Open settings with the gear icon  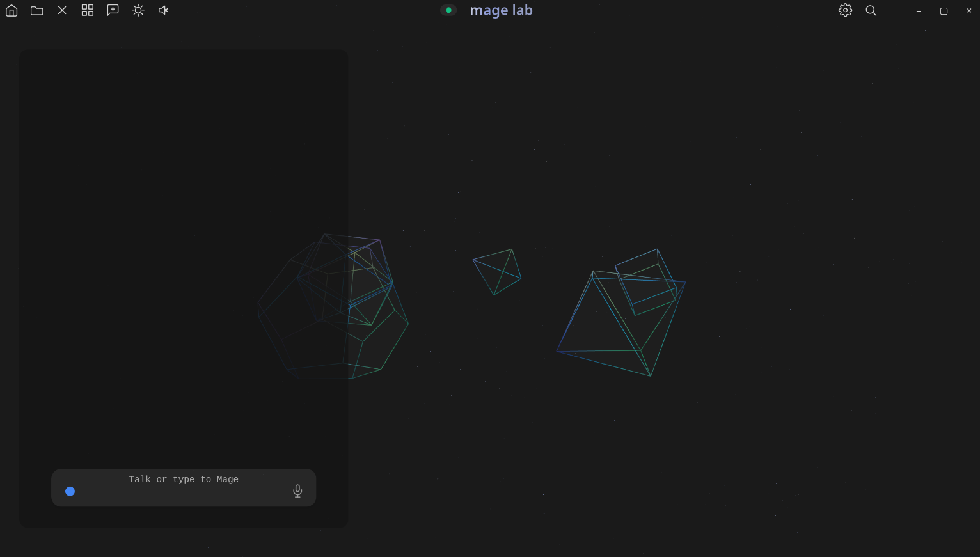click(x=846, y=10)
